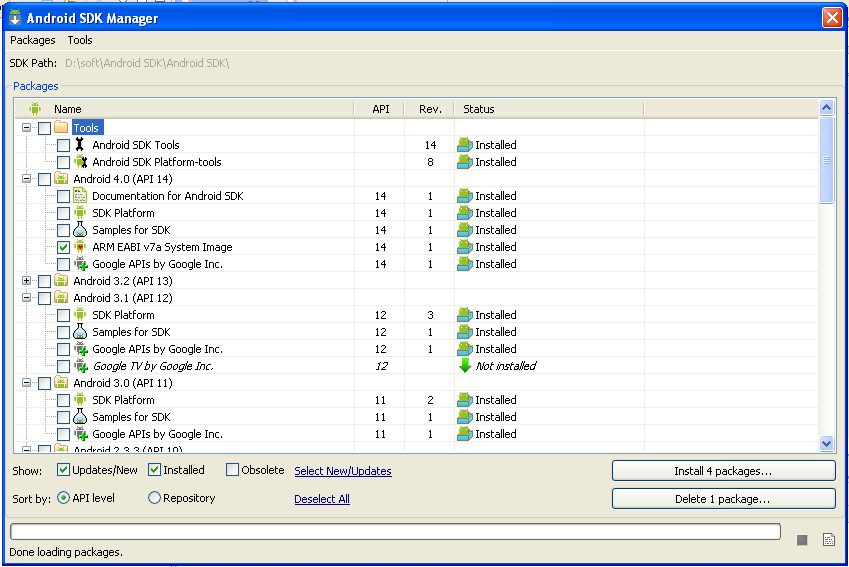
Task: Collapse the Tools tree node
Action: 26,128
